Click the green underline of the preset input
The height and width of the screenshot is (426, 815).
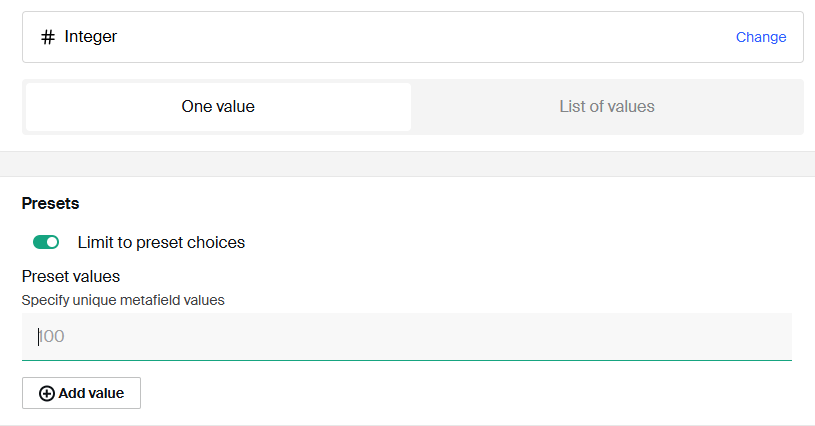(406, 360)
